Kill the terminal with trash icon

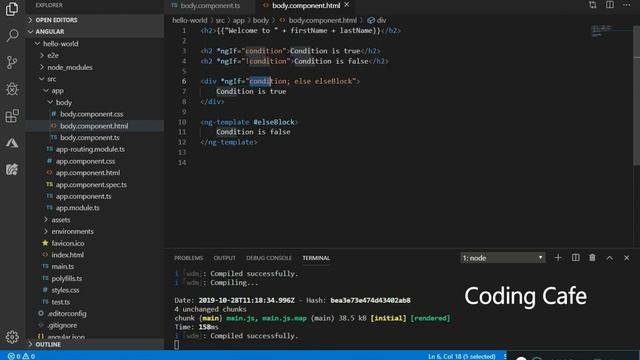[x=592, y=258]
